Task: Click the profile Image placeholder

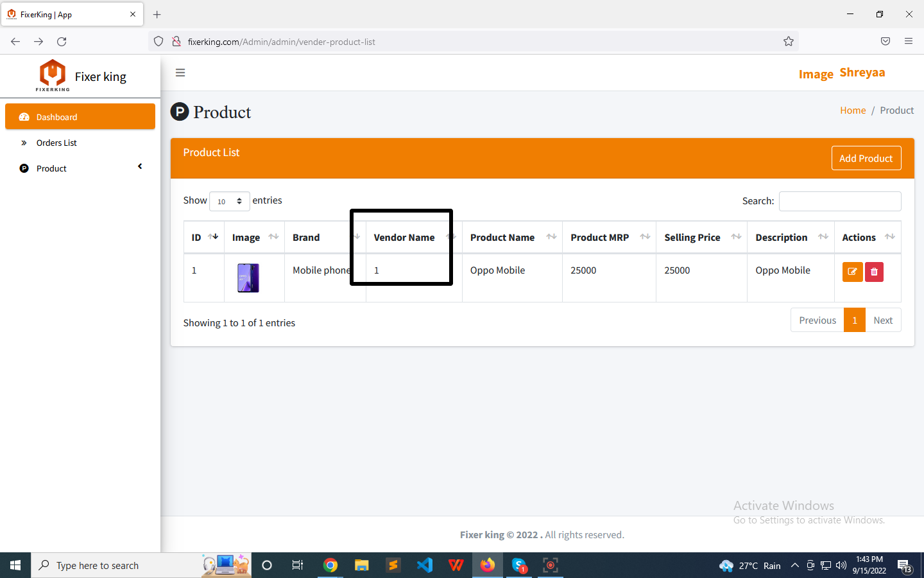Action: (816, 74)
